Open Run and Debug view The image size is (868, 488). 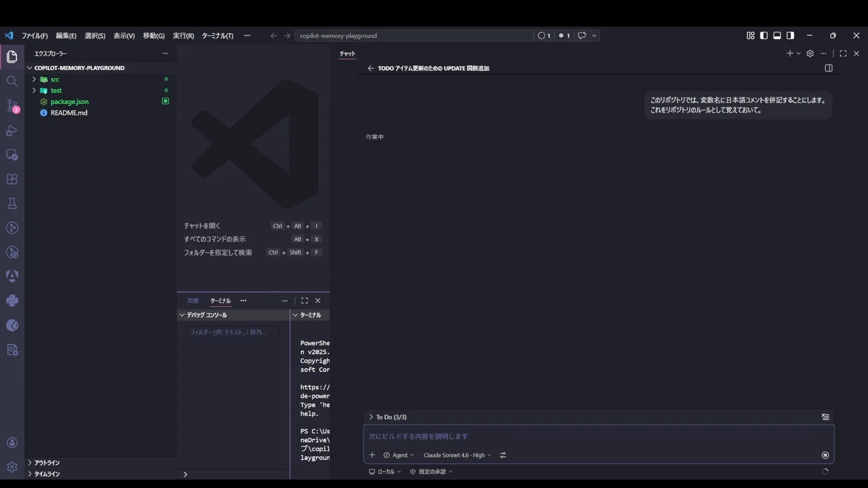(x=12, y=131)
